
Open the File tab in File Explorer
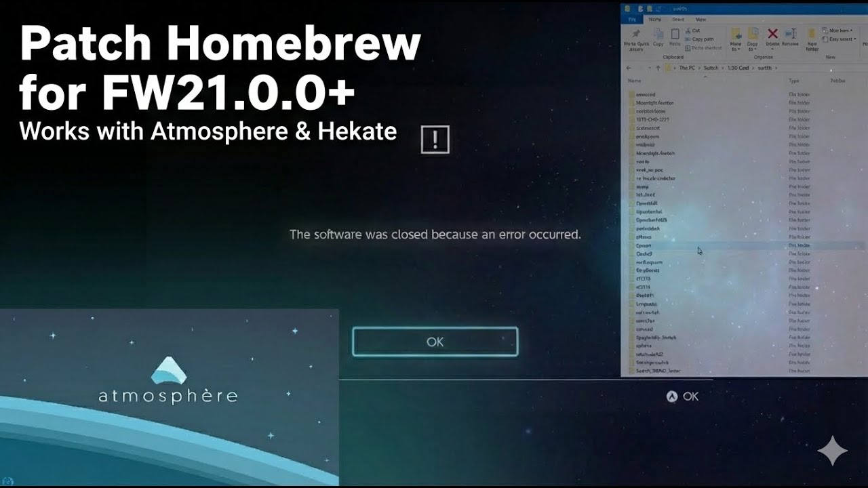pyautogui.click(x=632, y=20)
